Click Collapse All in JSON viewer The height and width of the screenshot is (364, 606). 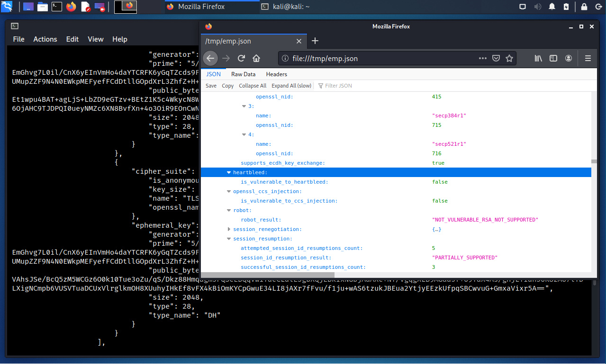click(x=253, y=86)
